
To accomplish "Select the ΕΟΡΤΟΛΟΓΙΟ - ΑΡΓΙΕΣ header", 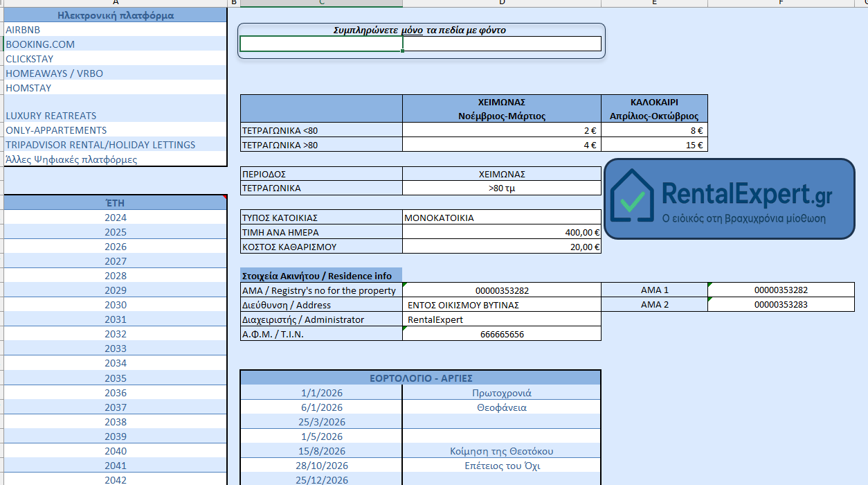I will (x=420, y=378).
